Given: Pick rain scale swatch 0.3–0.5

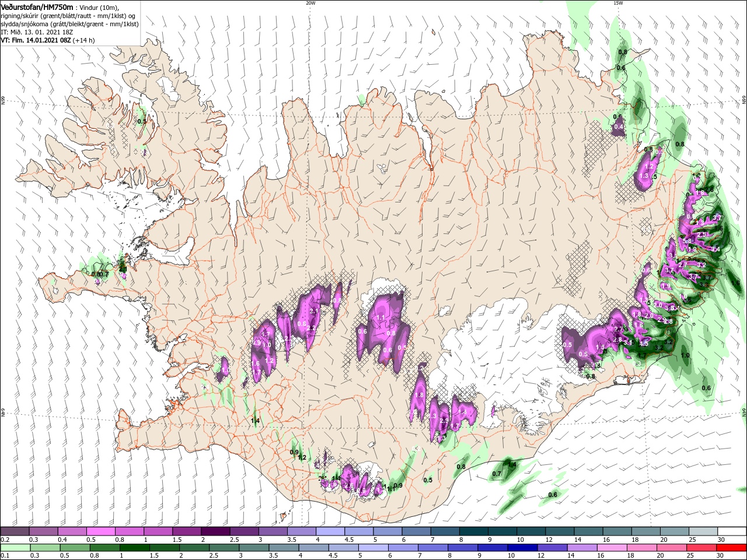Looking at the screenshot, I should [x=45, y=548].
